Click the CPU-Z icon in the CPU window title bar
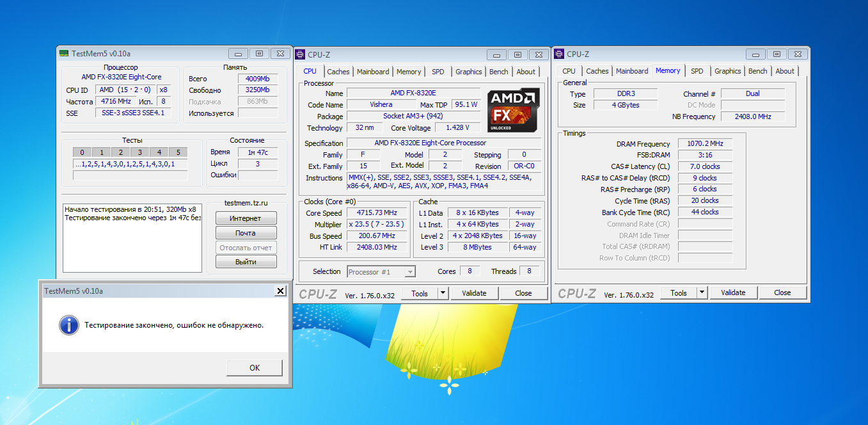The height and width of the screenshot is (425, 868). 300,54
